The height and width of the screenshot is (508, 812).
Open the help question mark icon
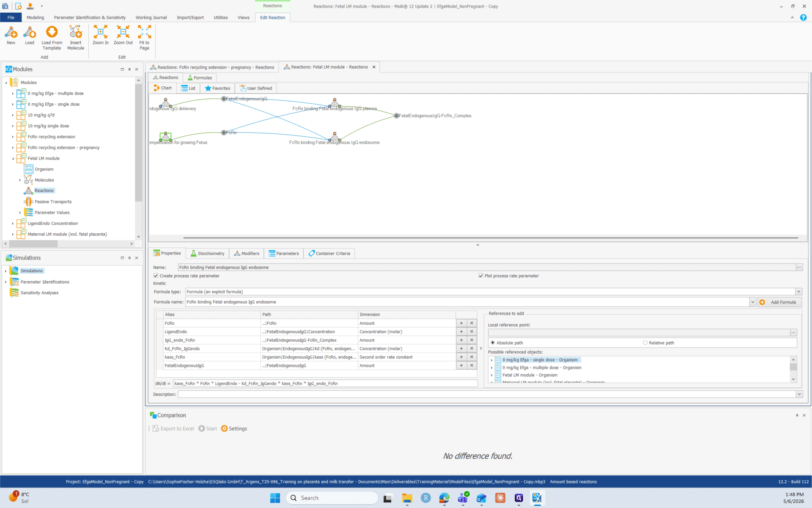[x=803, y=17]
